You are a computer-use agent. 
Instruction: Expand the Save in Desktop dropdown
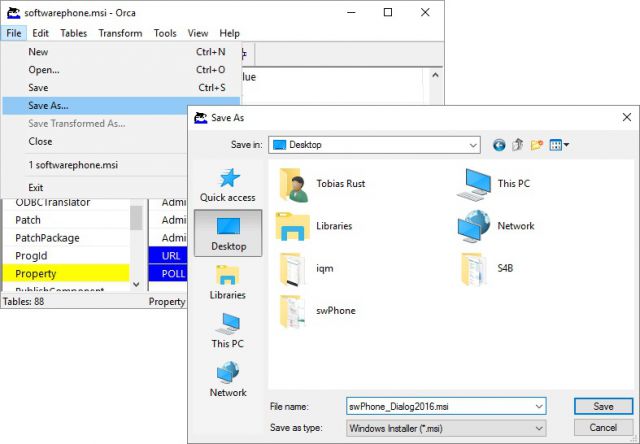click(473, 145)
